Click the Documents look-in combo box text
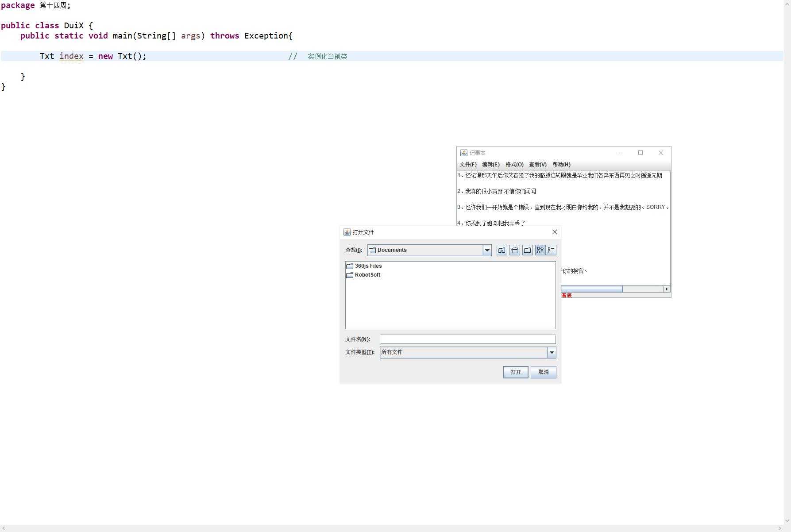Screen dimensions: 791x532 coord(392,250)
